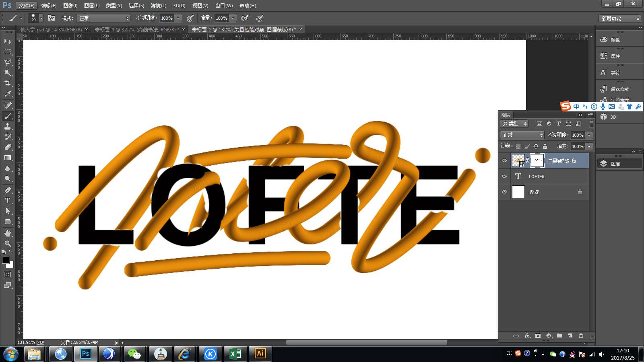Image resolution: width=644 pixels, height=362 pixels.
Task: Click the zoom percentage field in status bar
Action: (x=27, y=342)
